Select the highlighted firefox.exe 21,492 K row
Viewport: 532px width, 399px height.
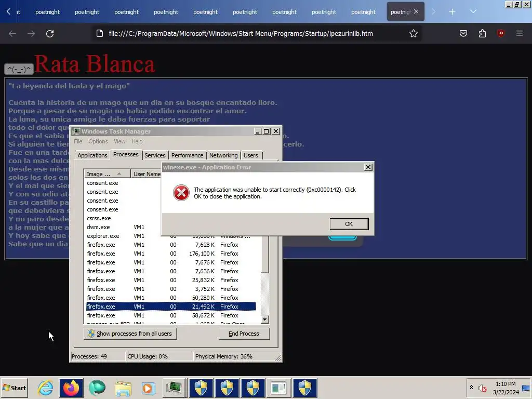point(171,307)
